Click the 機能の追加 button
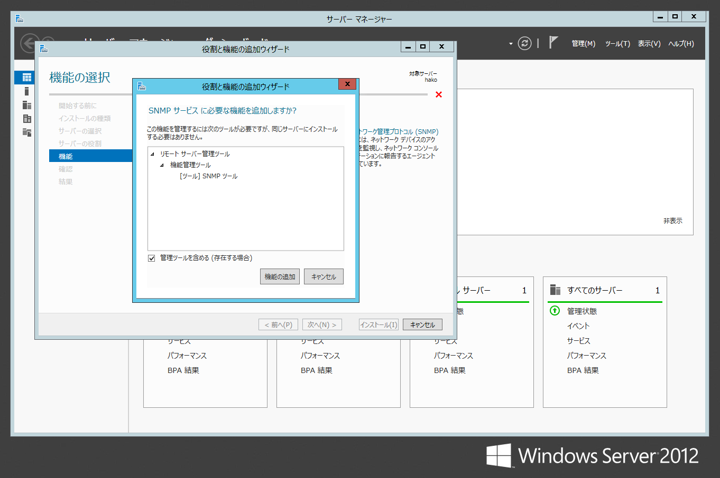The height and width of the screenshot is (478, 720). point(280,276)
